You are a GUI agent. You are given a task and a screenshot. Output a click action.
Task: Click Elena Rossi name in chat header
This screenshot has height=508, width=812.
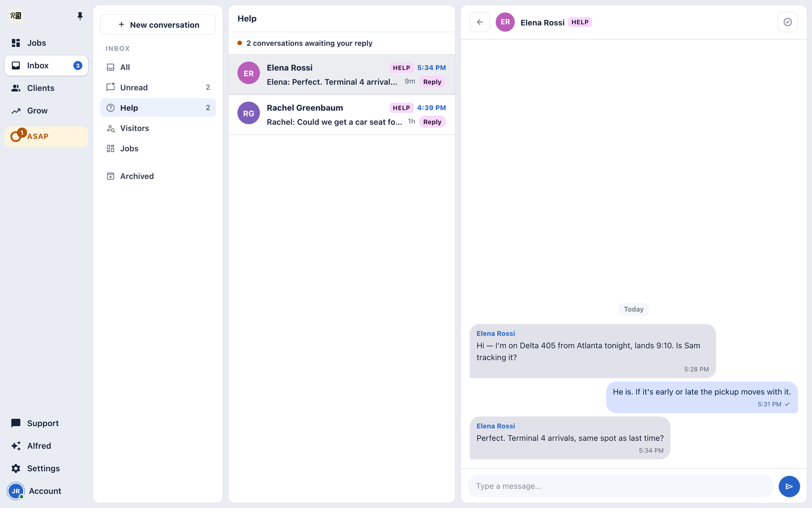coord(542,22)
